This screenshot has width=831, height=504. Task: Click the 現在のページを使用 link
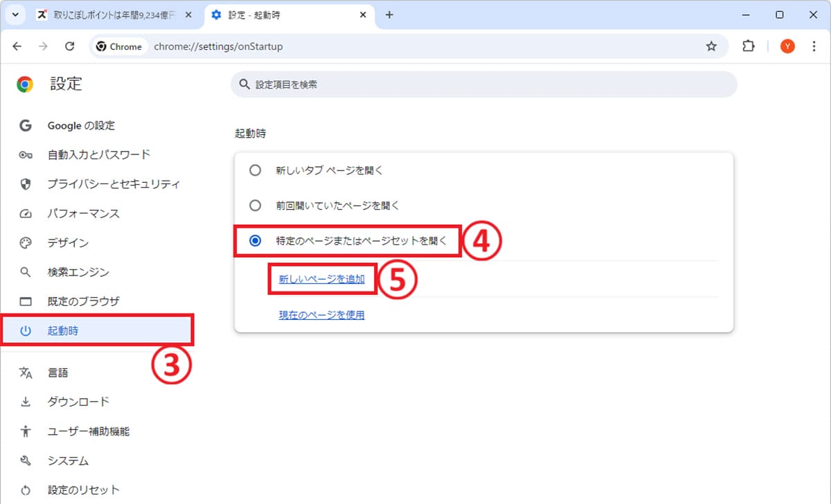point(321,315)
